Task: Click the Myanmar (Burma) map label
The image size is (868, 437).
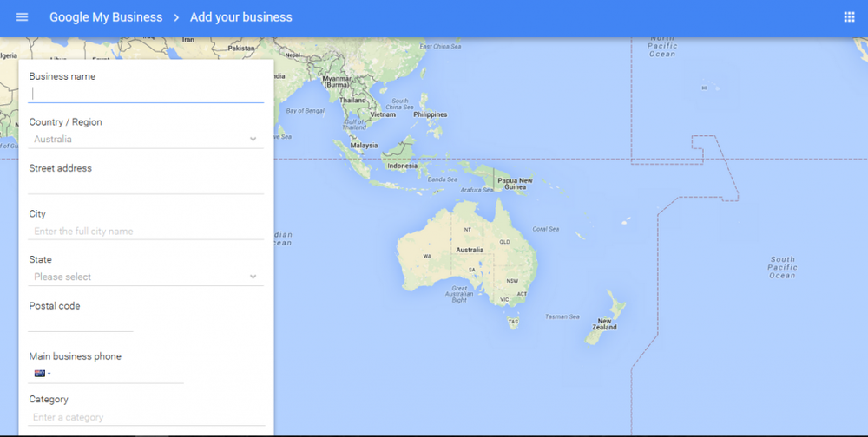Action: click(337, 82)
